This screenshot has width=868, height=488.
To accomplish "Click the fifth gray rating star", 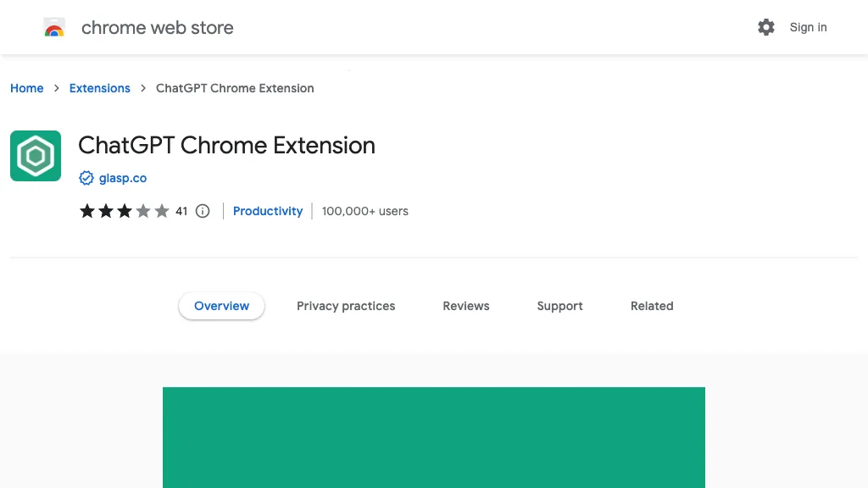I will (x=162, y=211).
